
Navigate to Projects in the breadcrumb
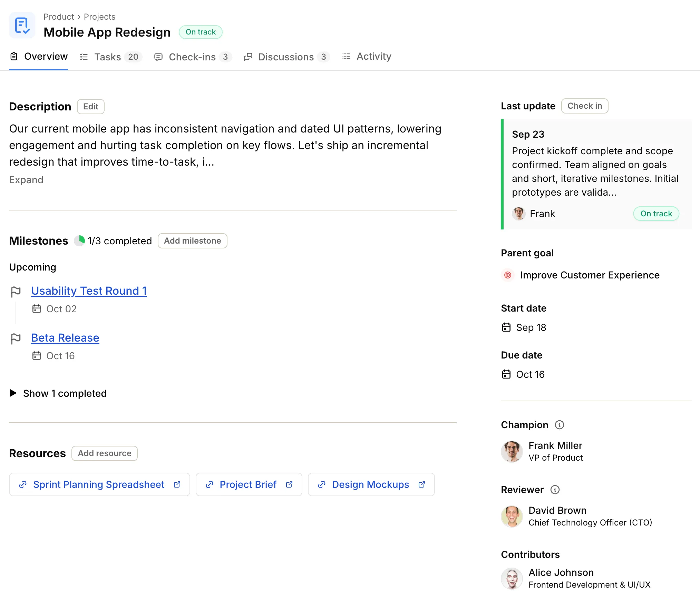(99, 17)
